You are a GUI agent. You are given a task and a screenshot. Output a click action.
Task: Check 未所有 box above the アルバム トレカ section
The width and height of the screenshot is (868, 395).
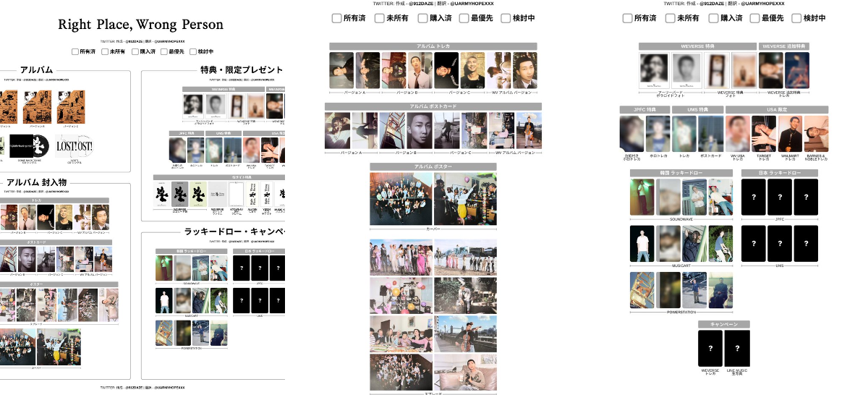point(379,18)
